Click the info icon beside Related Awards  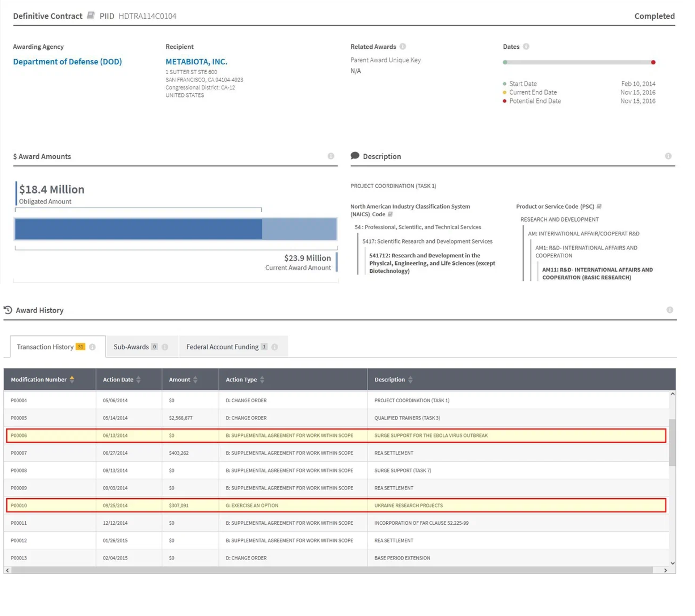403,46
